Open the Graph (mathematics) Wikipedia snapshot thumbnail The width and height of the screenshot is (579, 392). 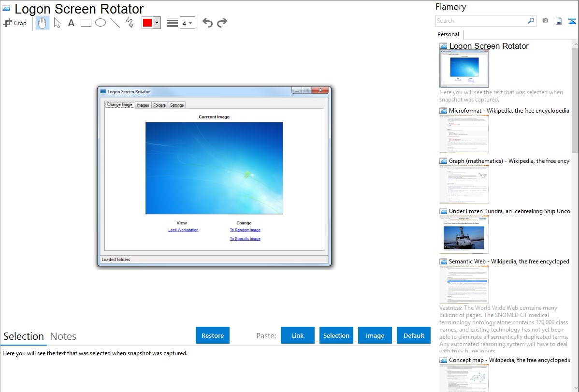pos(464,184)
